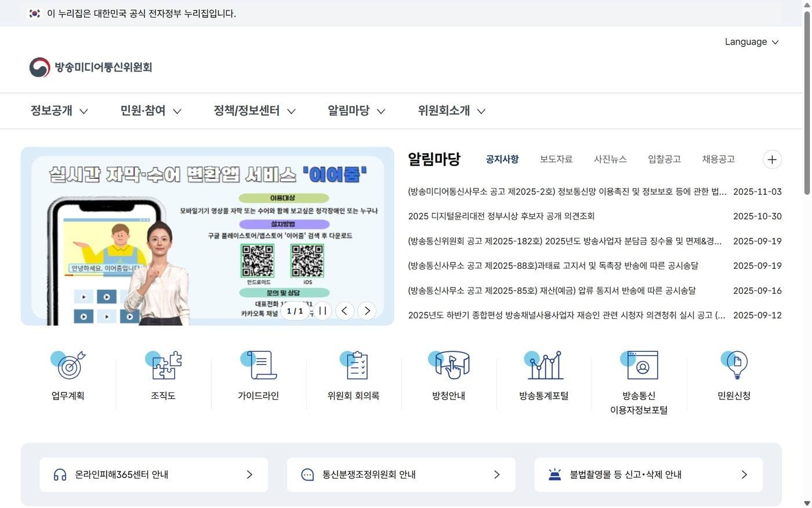The width and height of the screenshot is (812, 508).
Task: Open 방송통계포털 chart icon
Action: (544, 366)
